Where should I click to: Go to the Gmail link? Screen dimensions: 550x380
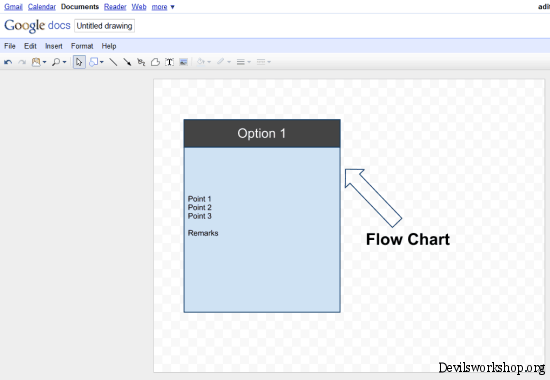point(13,7)
